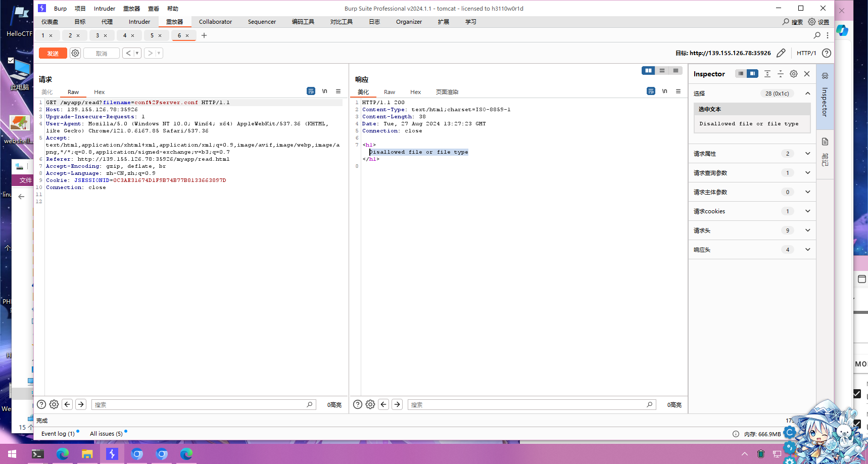868x464 pixels.
Task: Click the pencil icon to edit target
Action: coord(781,53)
